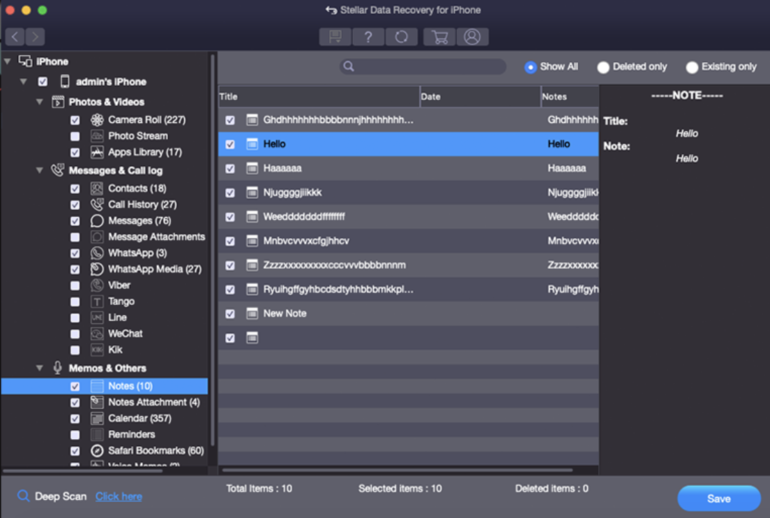The height and width of the screenshot is (518, 770).
Task: Open help with the question mark icon
Action: point(368,37)
